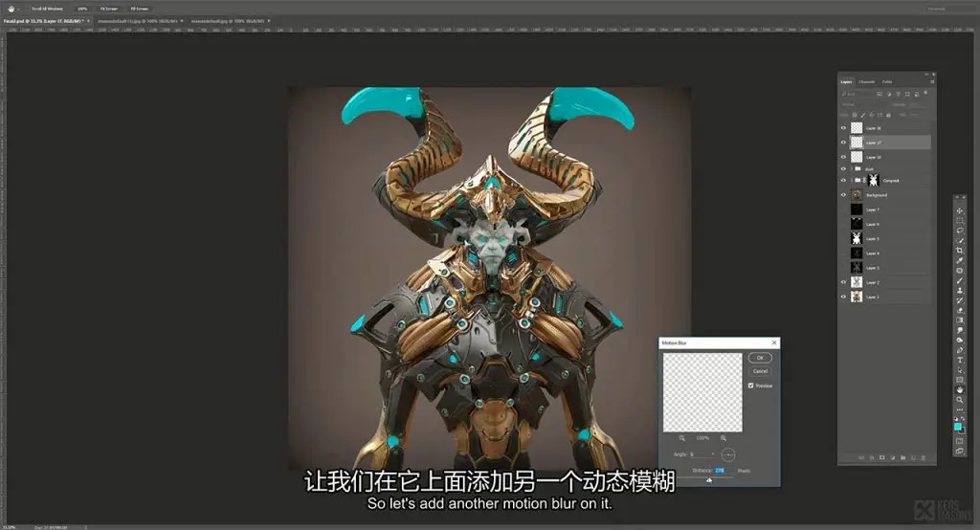Select the Clone Stamp tool

(959, 291)
